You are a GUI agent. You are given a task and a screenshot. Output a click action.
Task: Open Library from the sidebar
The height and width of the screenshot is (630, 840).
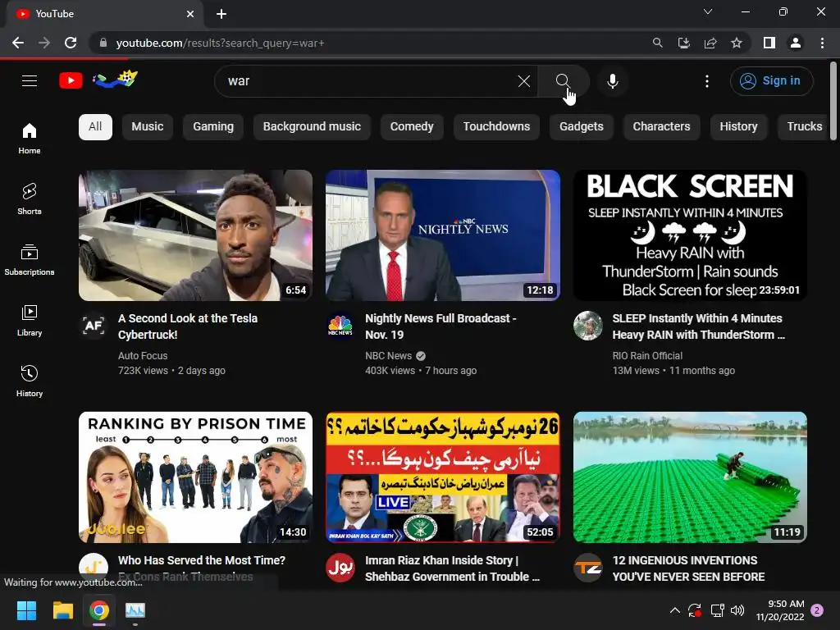coord(30,321)
